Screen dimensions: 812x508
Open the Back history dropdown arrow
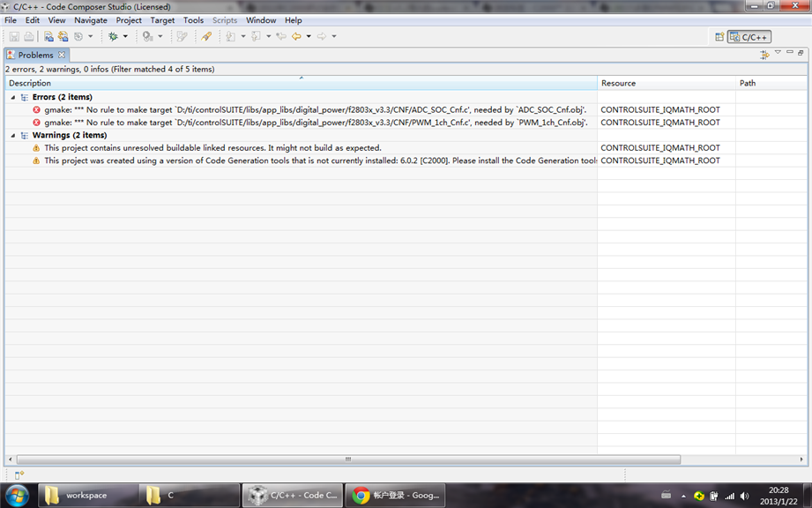click(309, 36)
